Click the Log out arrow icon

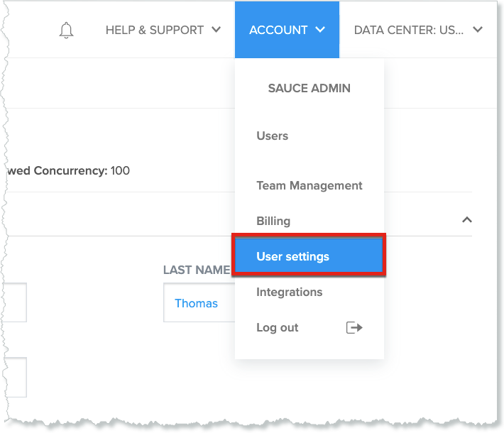pyautogui.click(x=354, y=327)
